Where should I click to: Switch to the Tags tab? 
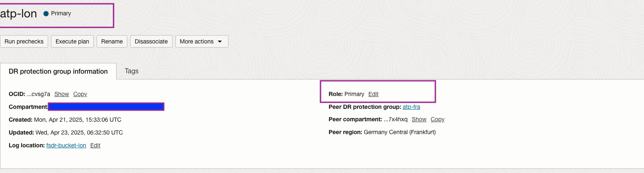point(131,71)
